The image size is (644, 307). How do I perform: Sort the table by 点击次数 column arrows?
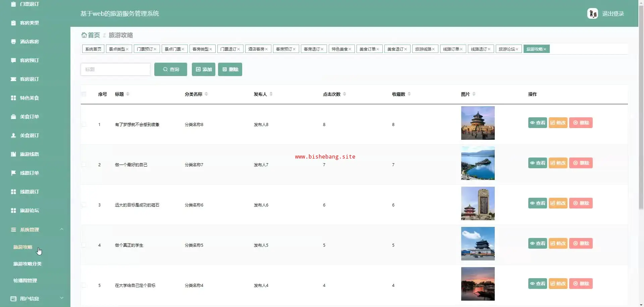344,94
